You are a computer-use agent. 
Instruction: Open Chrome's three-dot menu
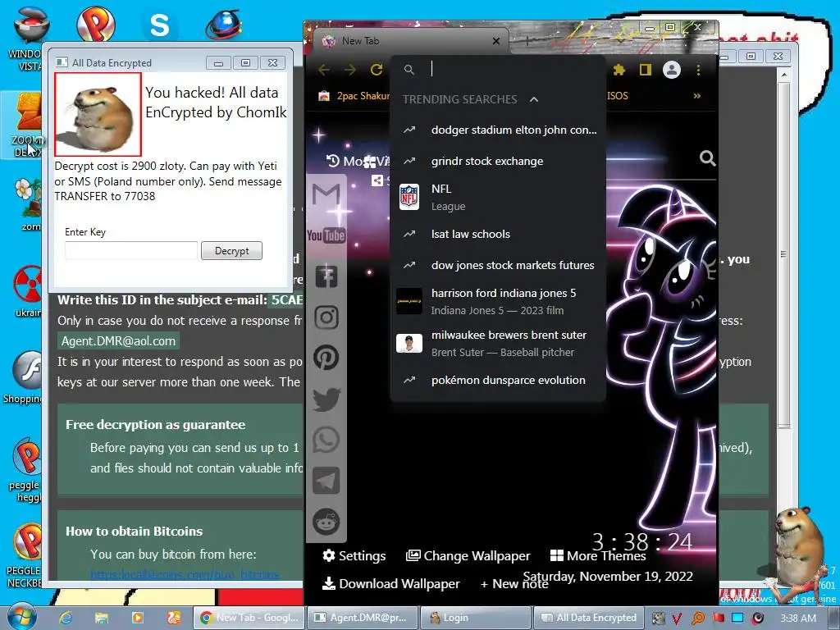coord(698,70)
